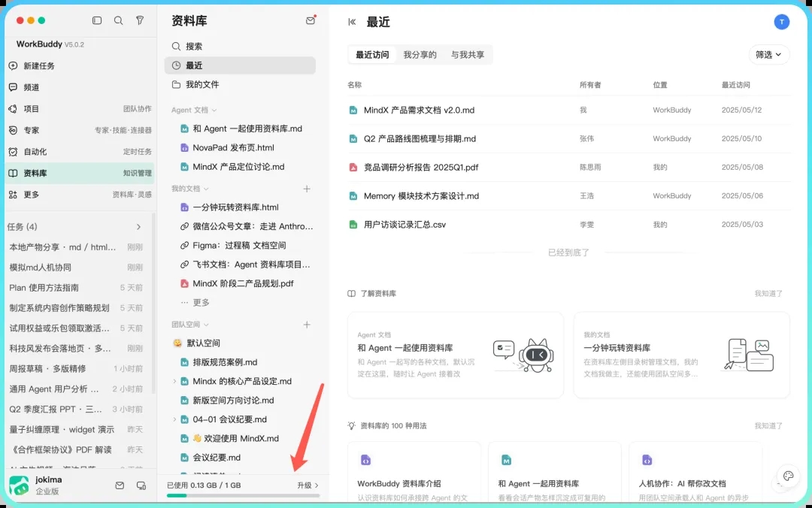Viewport: 812px width, 508px height.
Task: Open task Plan 使用方法指南
Action: click(x=76, y=287)
